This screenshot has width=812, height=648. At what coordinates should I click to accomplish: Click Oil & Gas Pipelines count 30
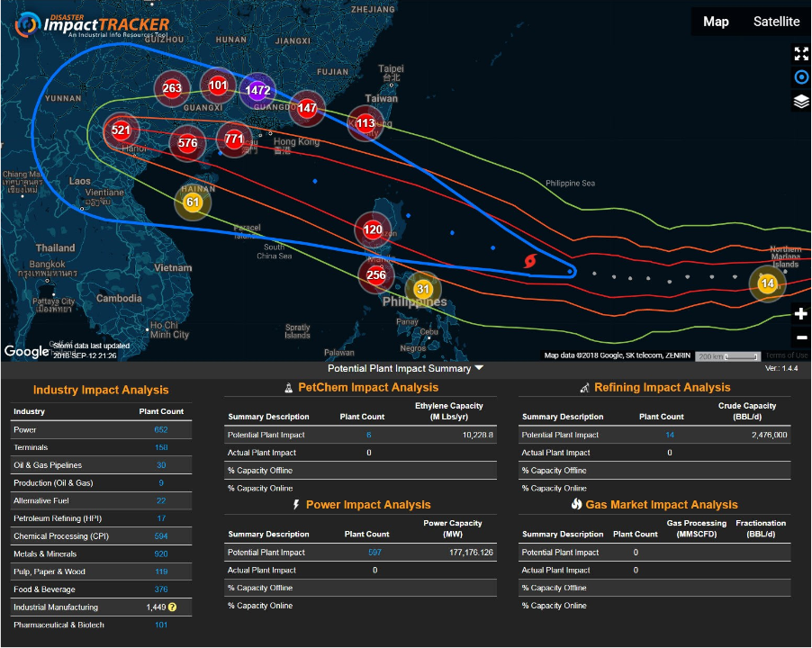(161, 464)
